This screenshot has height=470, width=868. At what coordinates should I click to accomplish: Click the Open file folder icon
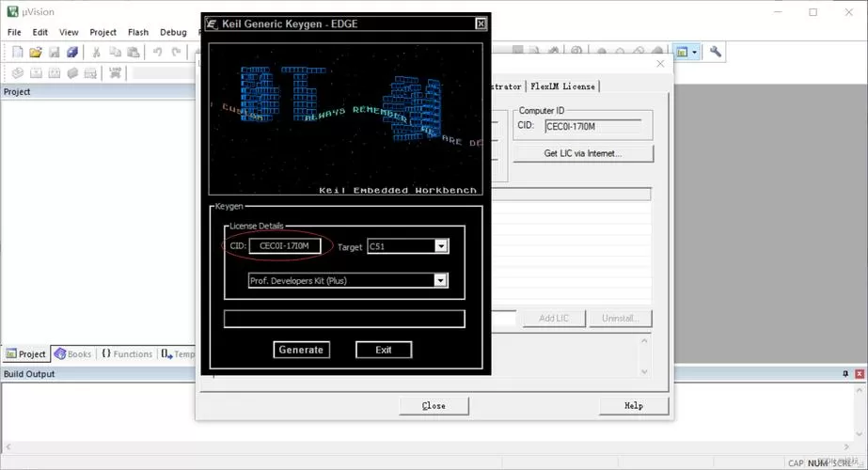tap(36, 52)
